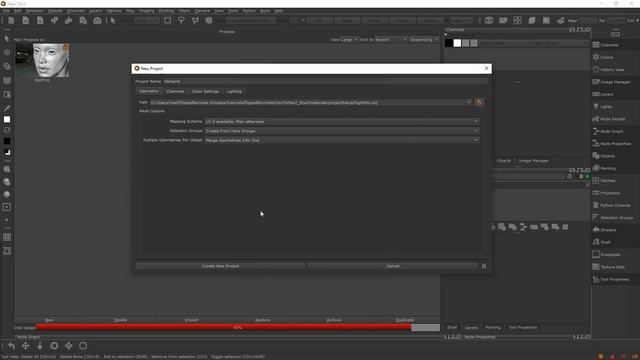Click the Disk Usage progress bar
Viewport: 640px width, 360px height.
238,327
